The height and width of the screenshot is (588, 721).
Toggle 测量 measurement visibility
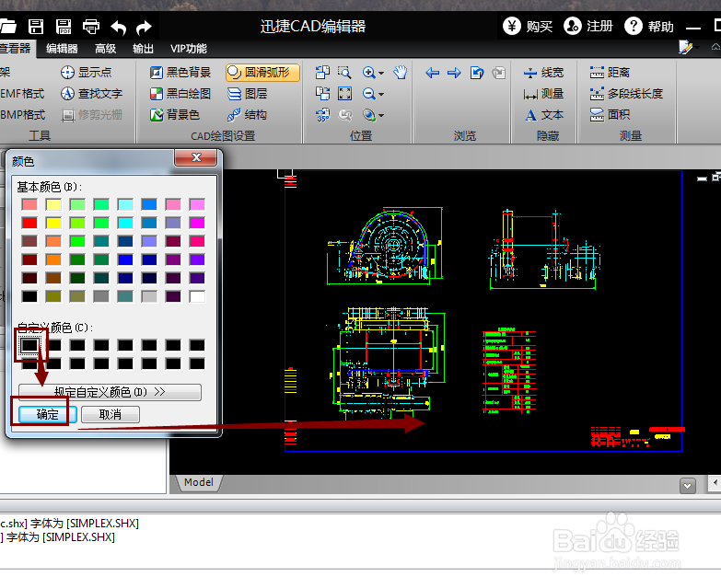543,94
